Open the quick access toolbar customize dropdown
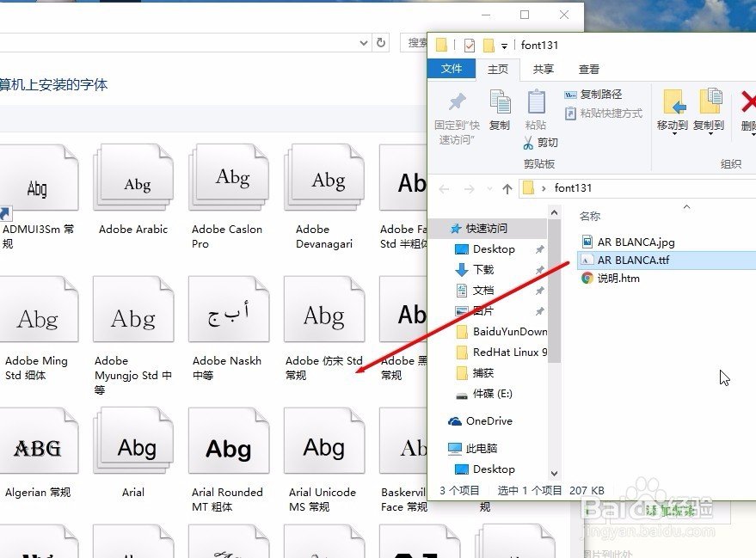756x558 pixels. point(504,46)
